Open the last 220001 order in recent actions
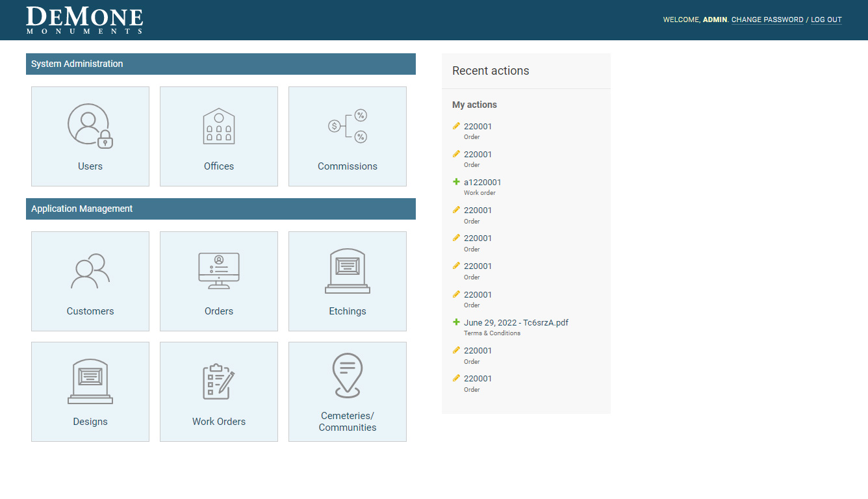Screen dimensions: 868x499 [x=478, y=379]
